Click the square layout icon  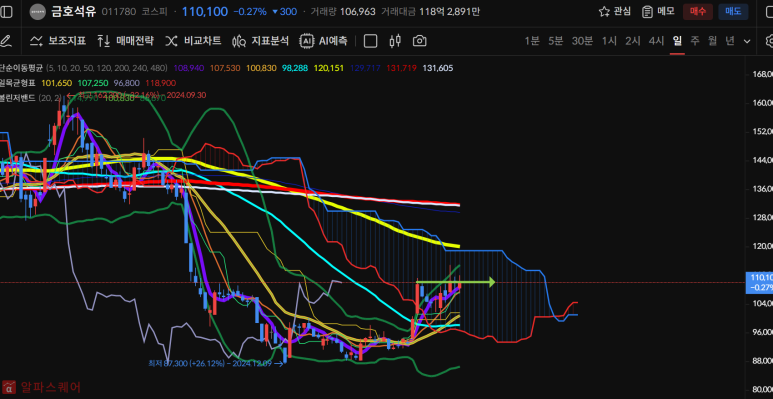coord(370,41)
